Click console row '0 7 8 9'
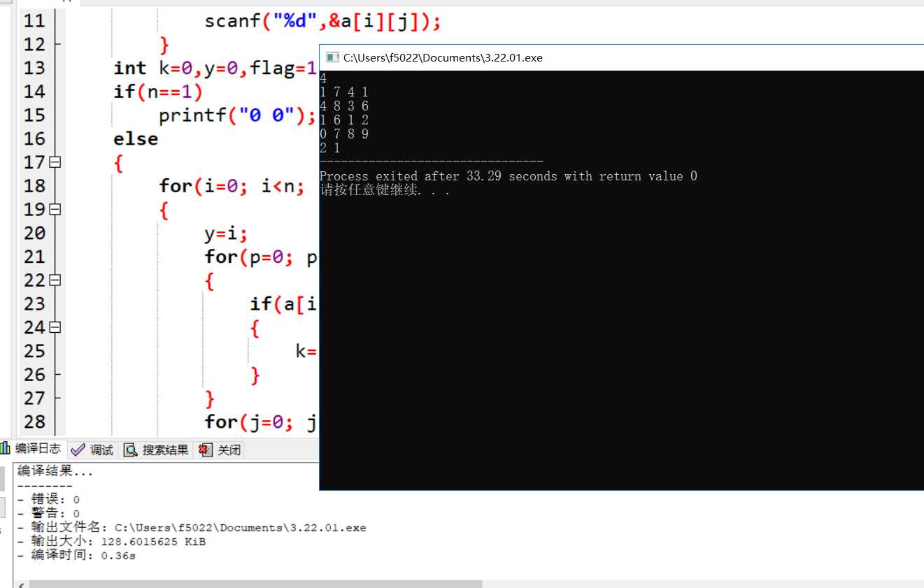 coord(344,134)
